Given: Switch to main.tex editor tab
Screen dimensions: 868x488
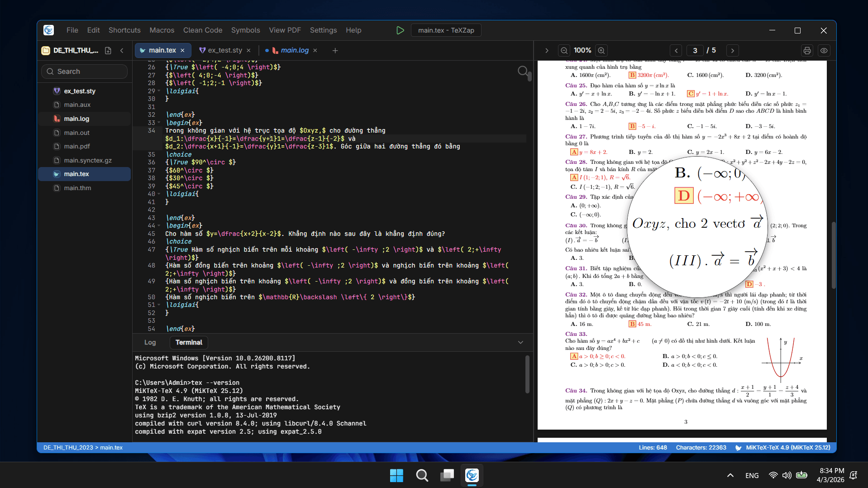Looking at the screenshot, I should click(x=162, y=50).
